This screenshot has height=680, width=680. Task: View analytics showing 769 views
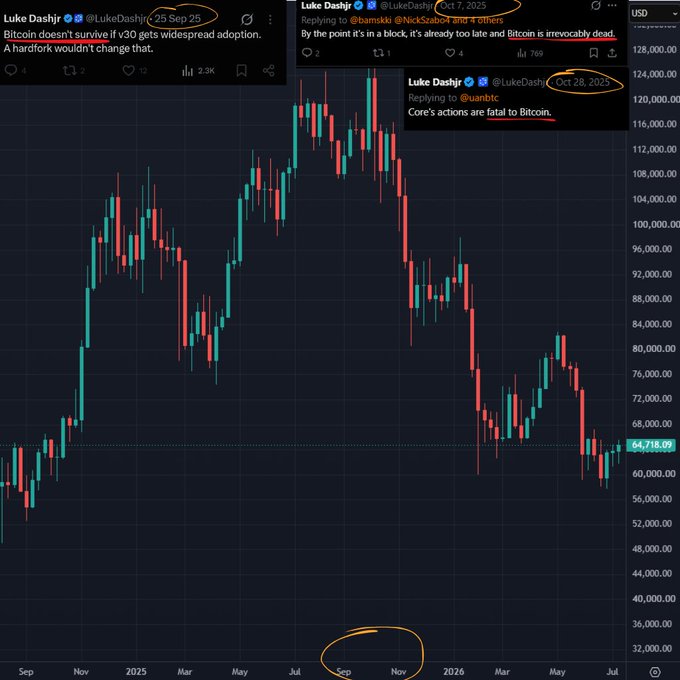pyautogui.click(x=530, y=53)
